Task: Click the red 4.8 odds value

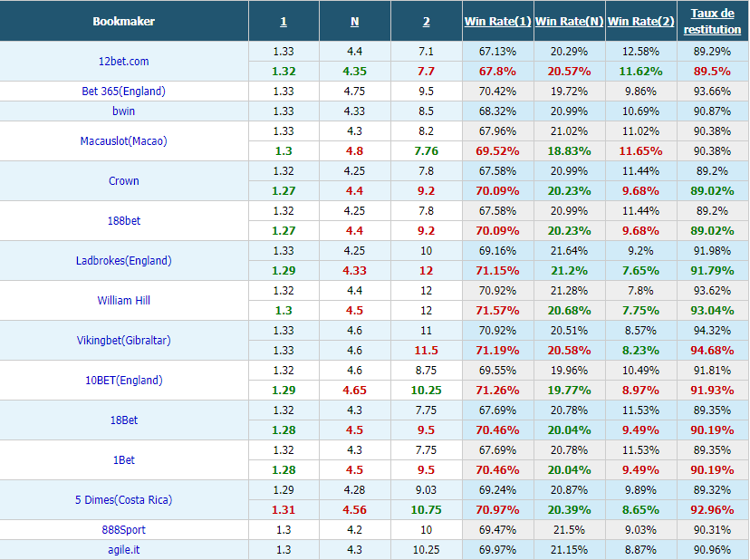Action: (x=354, y=151)
